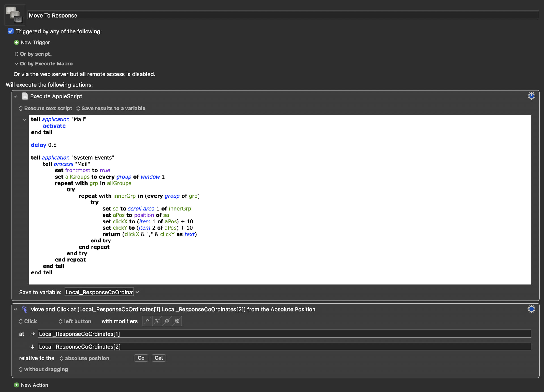Click the AppleScript document icon
Image resolution: width=544 pixels, height=392 pixels.
[25, 96]
